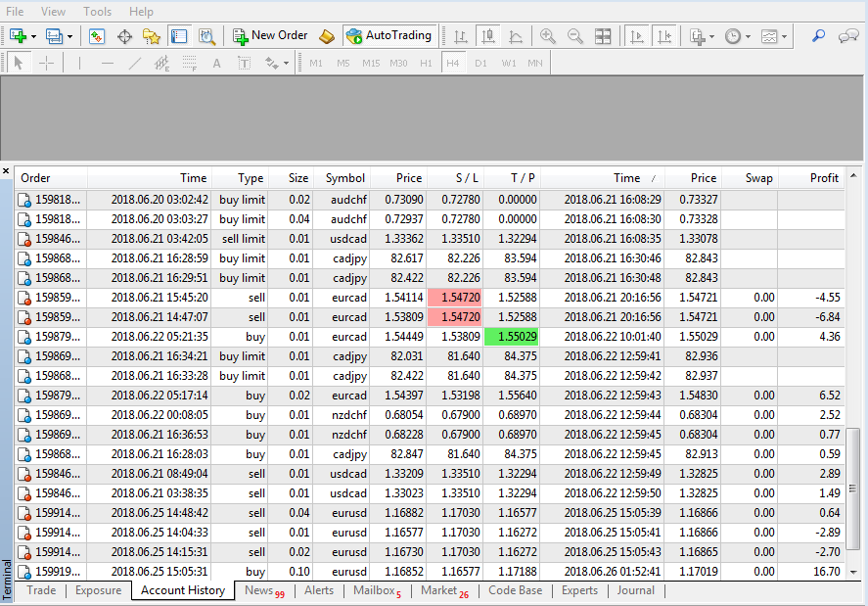Toggle the AutoTrading button

[389, 36]
